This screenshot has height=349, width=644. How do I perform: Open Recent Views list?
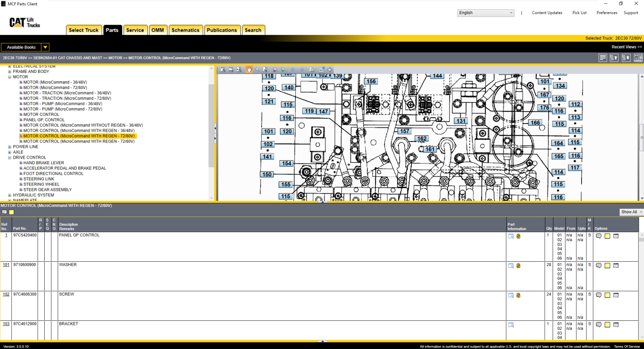click(x=627, y=47)
